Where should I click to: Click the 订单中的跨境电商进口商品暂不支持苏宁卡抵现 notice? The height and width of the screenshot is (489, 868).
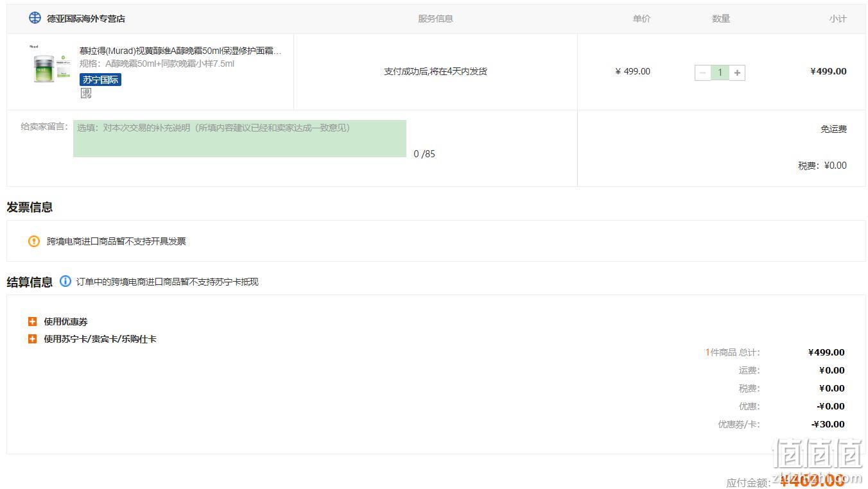pyautogui.click(x=168, y=282)
